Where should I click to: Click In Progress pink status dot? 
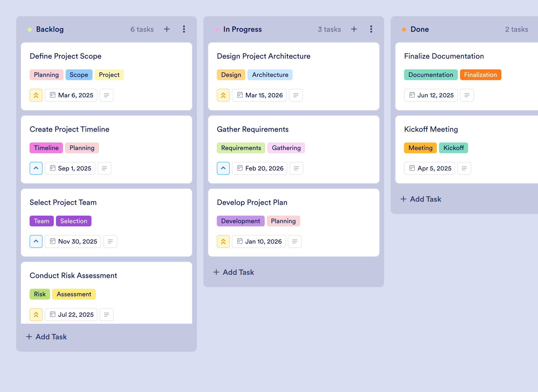tap(217, 30)
